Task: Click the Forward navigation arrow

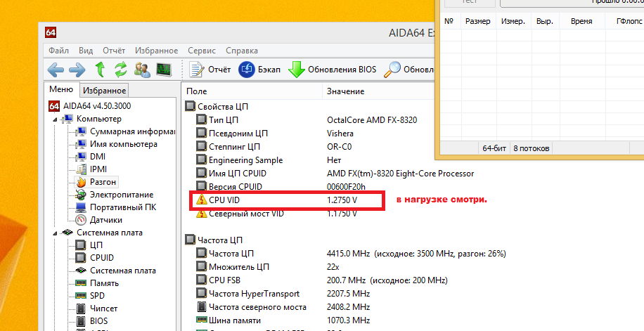Action: [77, 70]
